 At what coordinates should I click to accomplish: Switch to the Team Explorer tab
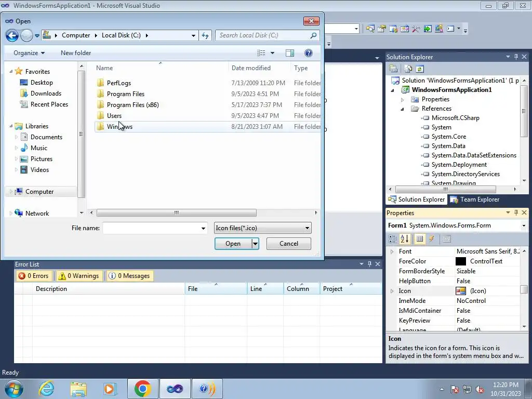[475, 199]
